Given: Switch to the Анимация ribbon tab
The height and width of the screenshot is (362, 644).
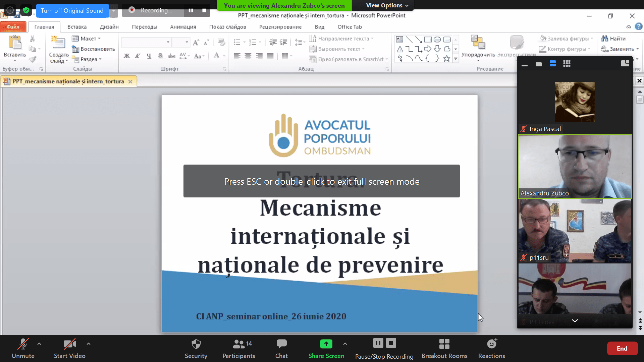Looking at the screenshot, I should [183, 27].
